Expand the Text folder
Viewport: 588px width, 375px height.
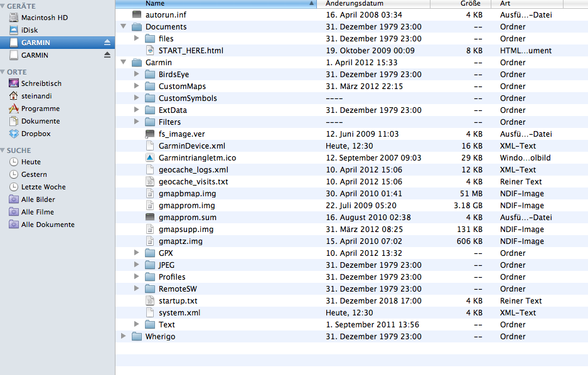(x=137, y=324)
